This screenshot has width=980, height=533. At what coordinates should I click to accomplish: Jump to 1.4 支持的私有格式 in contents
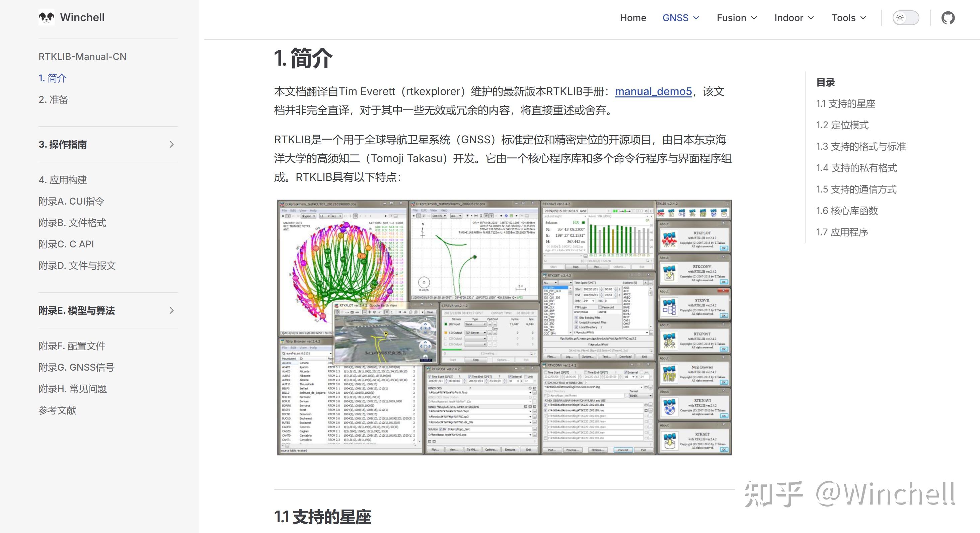click(x=857, y=168)
